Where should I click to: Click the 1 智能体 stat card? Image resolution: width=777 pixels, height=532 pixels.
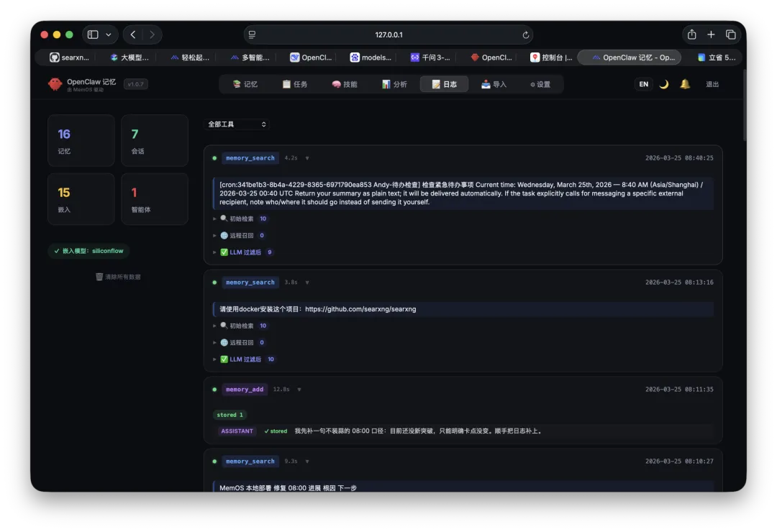coord(155,198)
